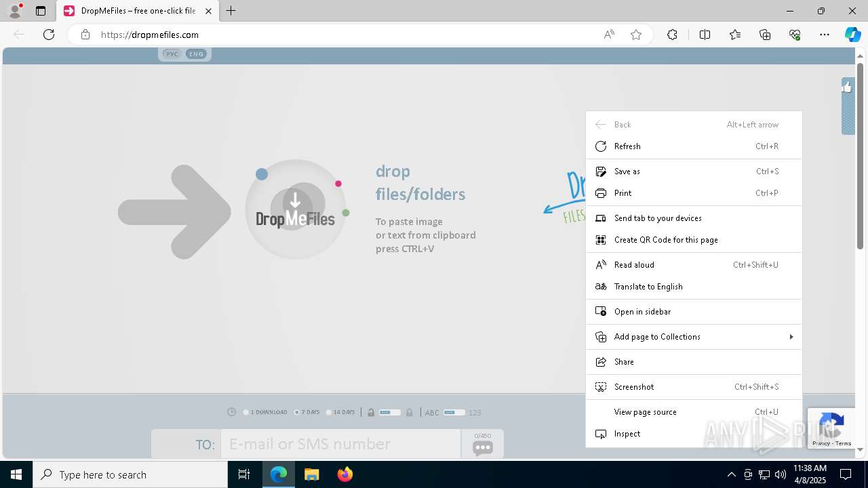The width and height of the screenshot is (868, 488).
Task: Open the Settings and more ellipsis menu
Action: 824,35
